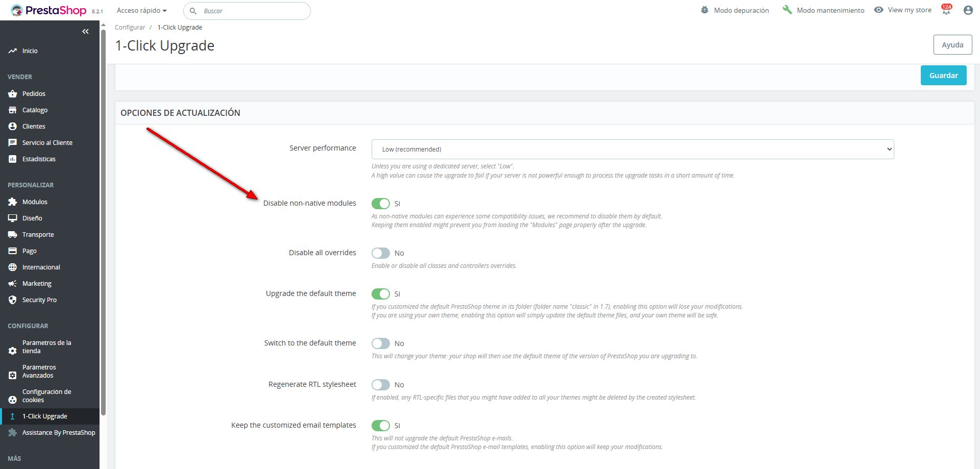The height and width of the screenshot is (469, 980).
Task: Click the debug mode bug icon
Action: click(x=704, y=10)
